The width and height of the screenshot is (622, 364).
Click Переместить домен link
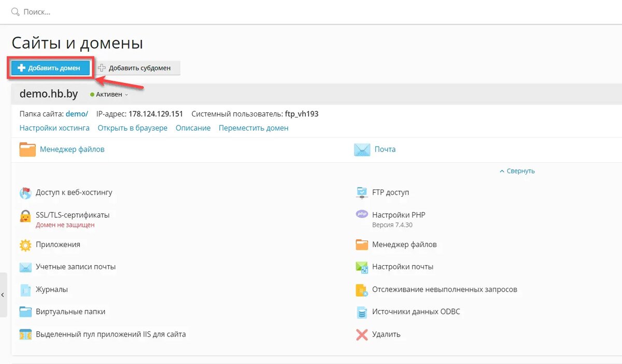(x=253, y=128)
